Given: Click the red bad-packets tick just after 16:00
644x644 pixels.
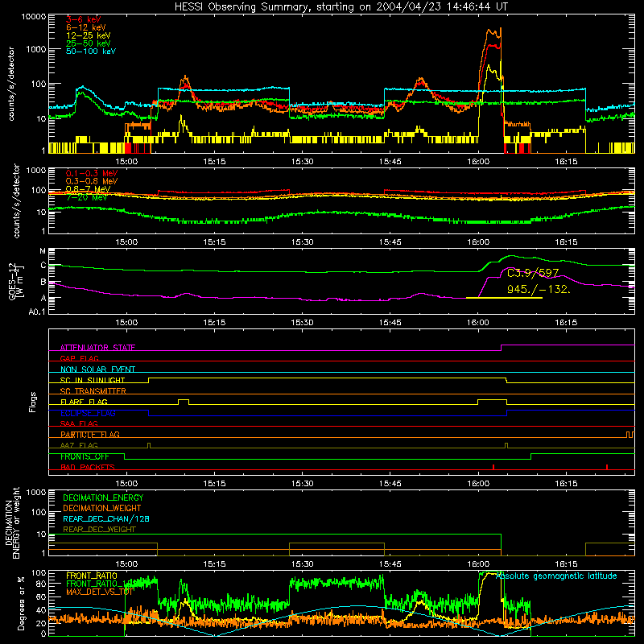Looking at the screenshot, I should [493, 467].
